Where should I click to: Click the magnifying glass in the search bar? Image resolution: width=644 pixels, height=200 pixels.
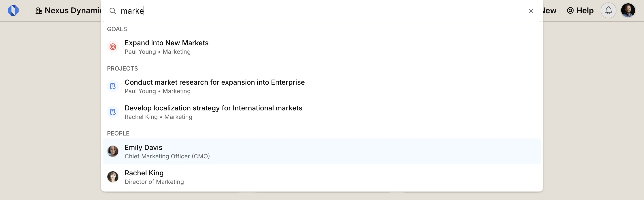coord(112,11)
